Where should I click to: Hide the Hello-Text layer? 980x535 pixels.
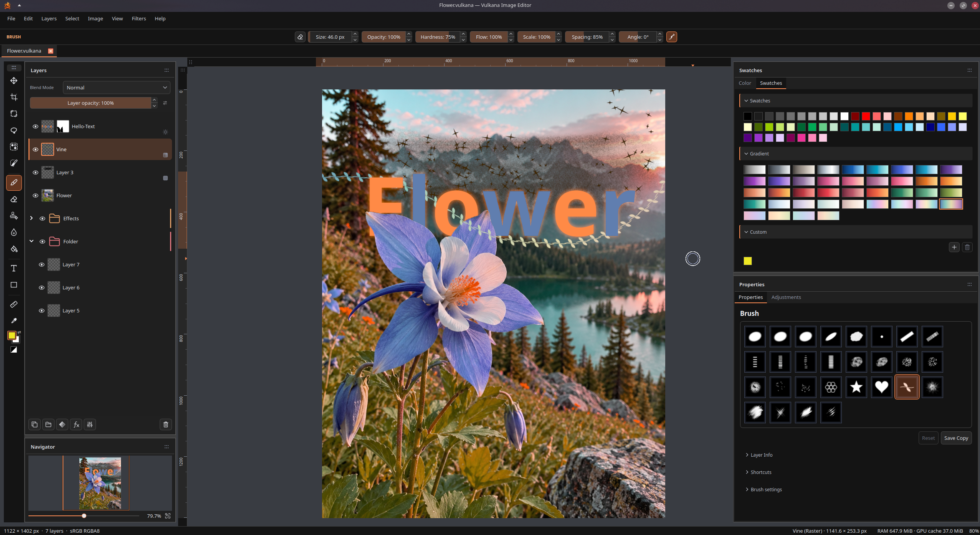pyautogui.click(x=35, y=126)
